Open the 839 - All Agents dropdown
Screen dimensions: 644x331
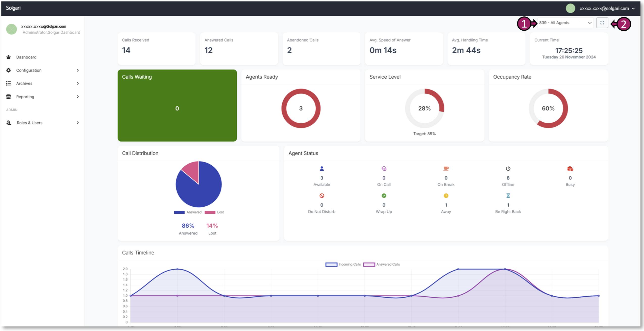pos(565,23)
